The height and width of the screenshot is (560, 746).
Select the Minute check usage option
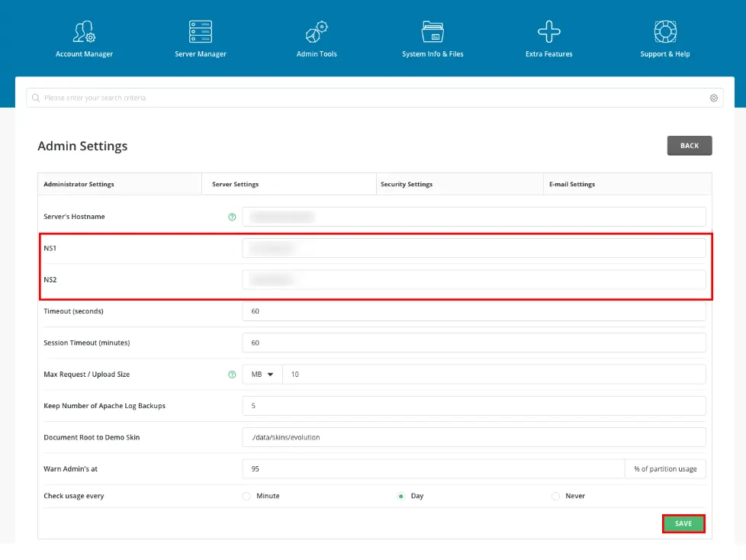[246, 496]
